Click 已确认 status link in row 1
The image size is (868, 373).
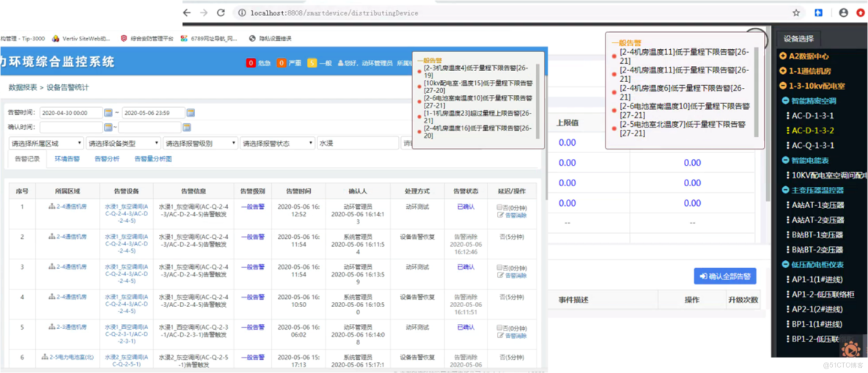(466, 206)
